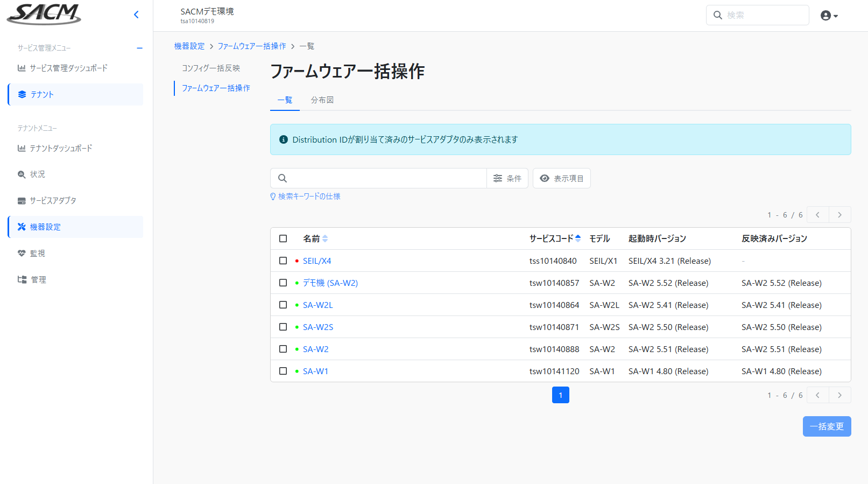
Task: Check the SA-W2S row checkbox
Action: click(x=283, y=327)
